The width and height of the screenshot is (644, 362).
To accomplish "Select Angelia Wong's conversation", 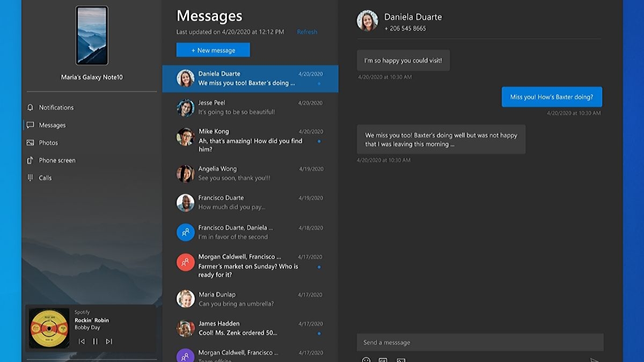I will coord(250,173).
